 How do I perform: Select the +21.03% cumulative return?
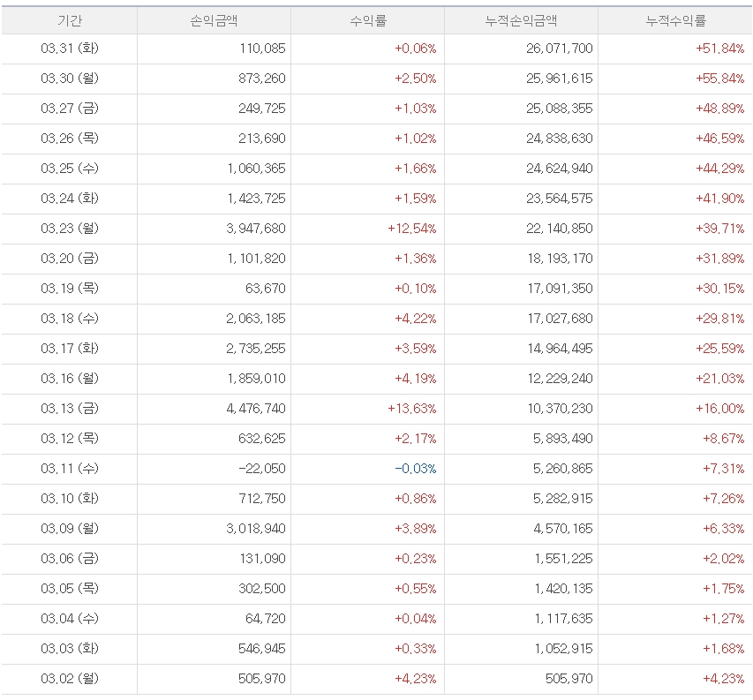click(719, 379)
